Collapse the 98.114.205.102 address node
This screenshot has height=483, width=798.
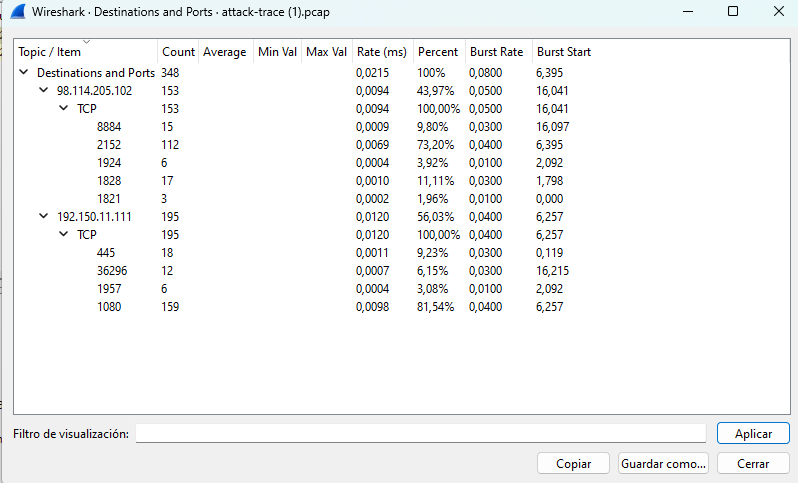pyautogui.click(x=43, y=91)
